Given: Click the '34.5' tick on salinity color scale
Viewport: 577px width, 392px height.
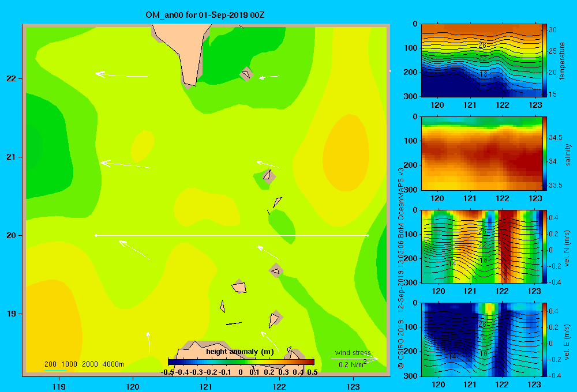Looking at the screenshot, I should click(x=556, y=138).
